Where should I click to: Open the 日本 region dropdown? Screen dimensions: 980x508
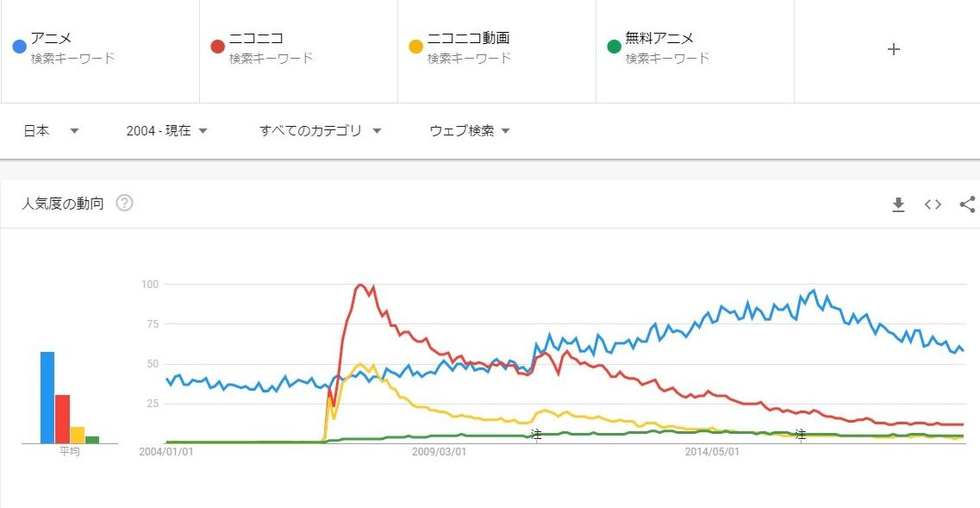tap(51, 131)
